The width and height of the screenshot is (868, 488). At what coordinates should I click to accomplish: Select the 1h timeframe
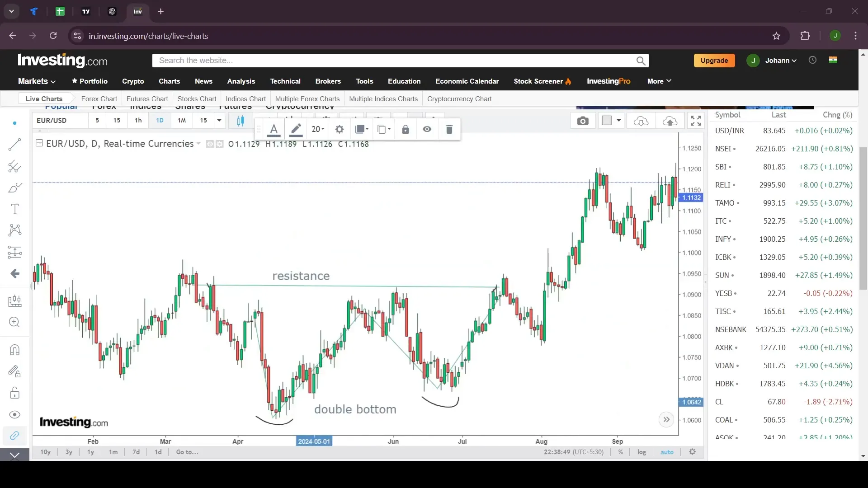point(138,121)
